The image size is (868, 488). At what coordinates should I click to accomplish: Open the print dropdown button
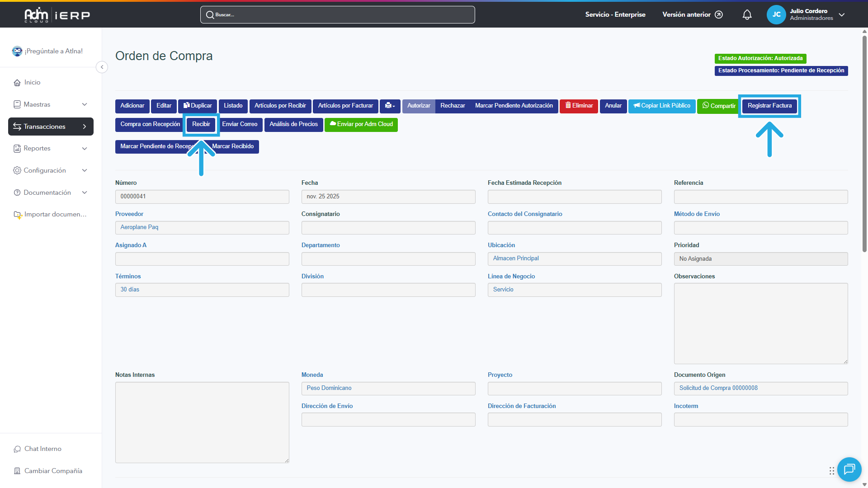[390, 106]
